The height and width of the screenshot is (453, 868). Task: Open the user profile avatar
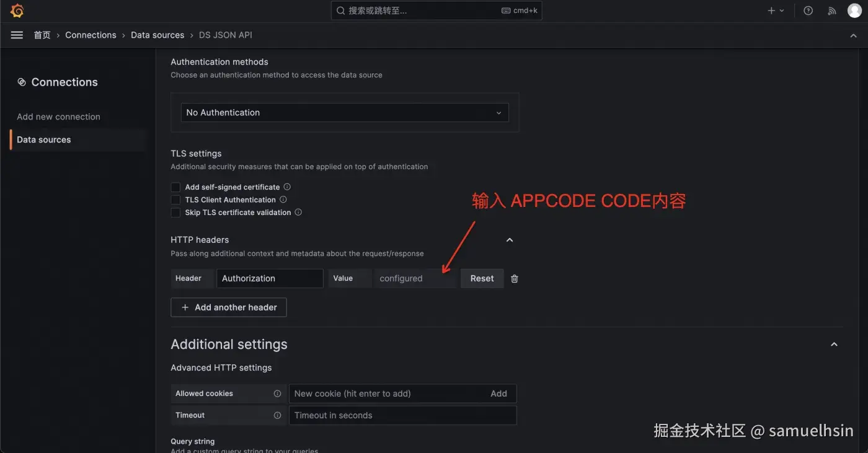click(854, 11)
